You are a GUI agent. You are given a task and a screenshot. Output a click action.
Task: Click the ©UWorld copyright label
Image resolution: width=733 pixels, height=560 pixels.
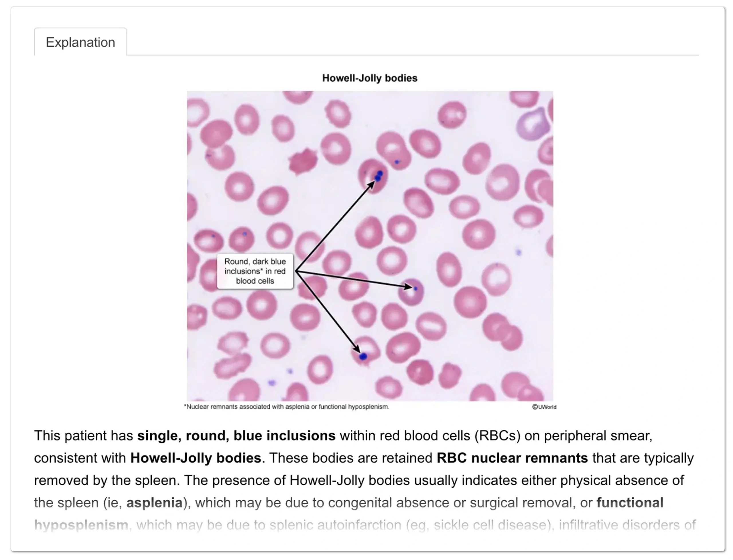pos(544,407)
